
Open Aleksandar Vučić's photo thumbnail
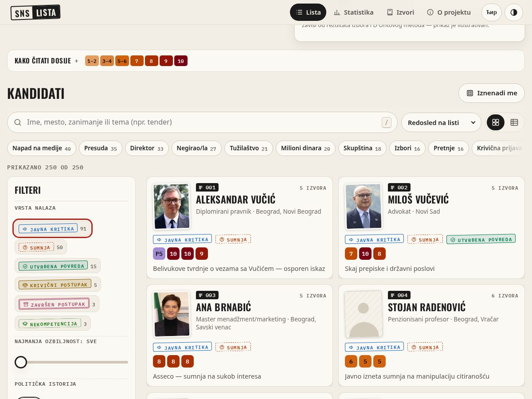pyautogui.click(x=172, y=206)
